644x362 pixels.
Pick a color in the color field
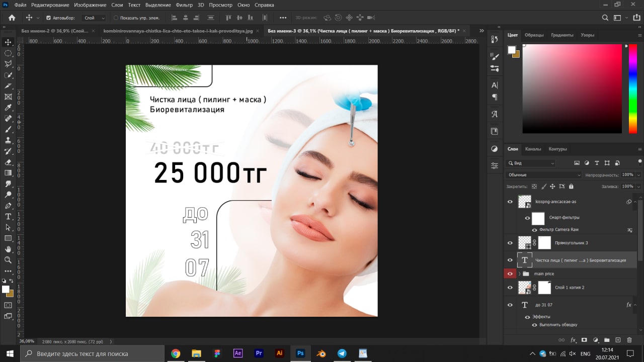click(x=572, y=88)
